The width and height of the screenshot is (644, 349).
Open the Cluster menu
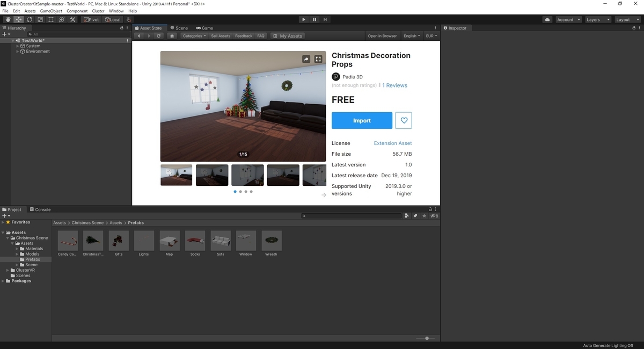pyautogui.click(x=98, y=11)
